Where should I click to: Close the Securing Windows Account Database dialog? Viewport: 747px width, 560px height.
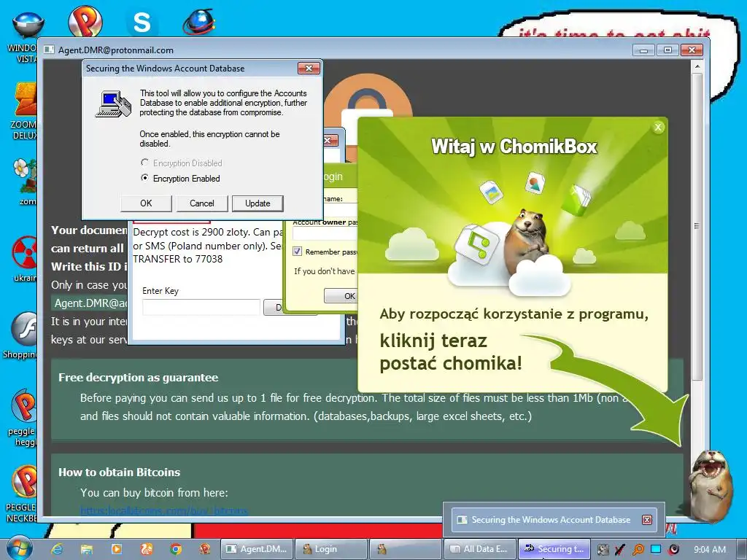[x=309, y=68]
